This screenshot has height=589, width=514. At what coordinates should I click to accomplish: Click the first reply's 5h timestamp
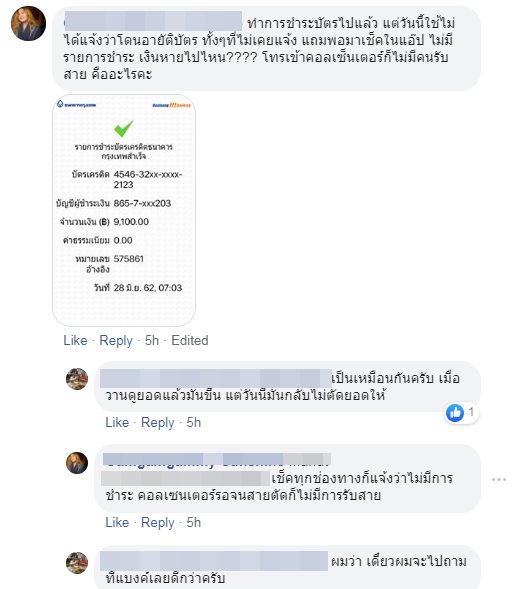point(194,422)
